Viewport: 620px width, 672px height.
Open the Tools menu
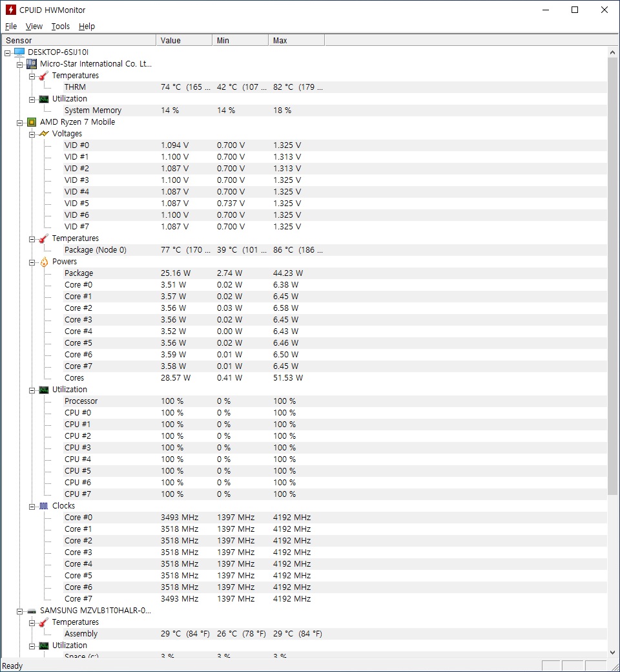point(61,26)
